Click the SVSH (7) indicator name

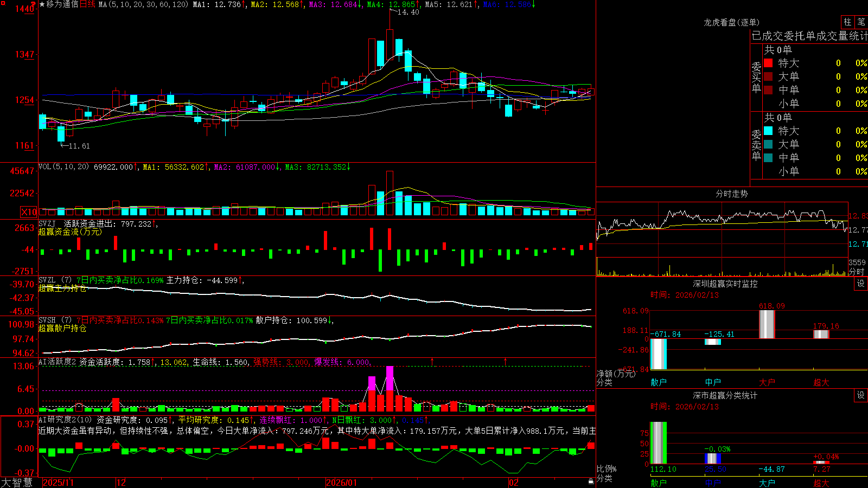[x=55, y=320]
